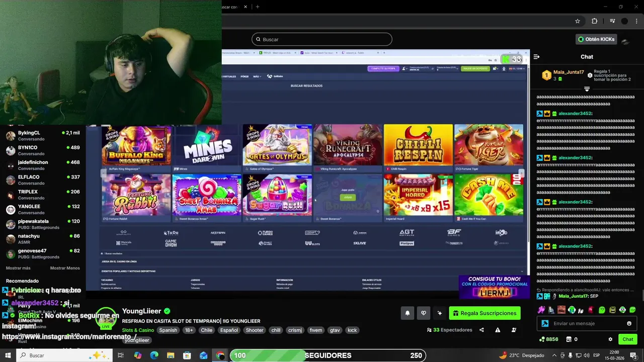Select the Shooter tag
Screen dimensions: 644x362
255,330
